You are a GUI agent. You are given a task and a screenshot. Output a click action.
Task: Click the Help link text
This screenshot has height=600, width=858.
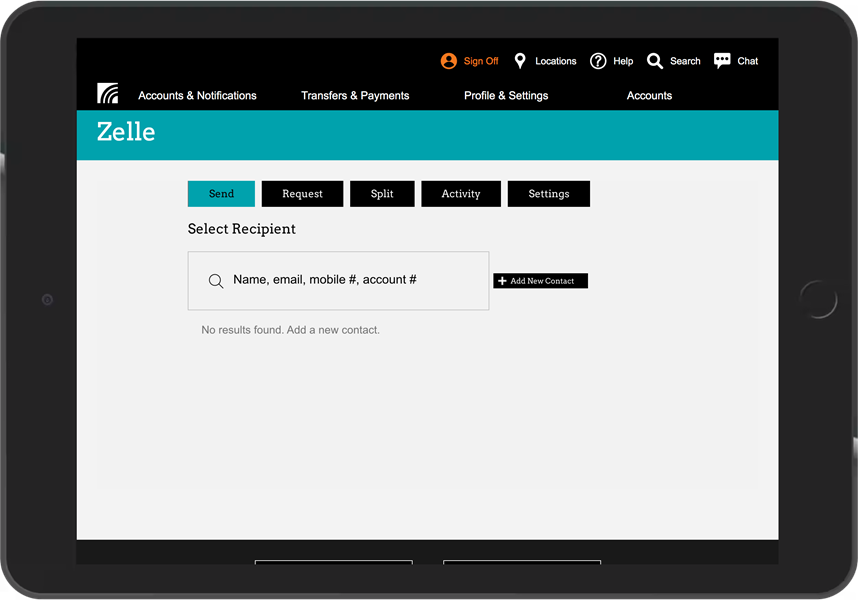(x=623, y=61)
